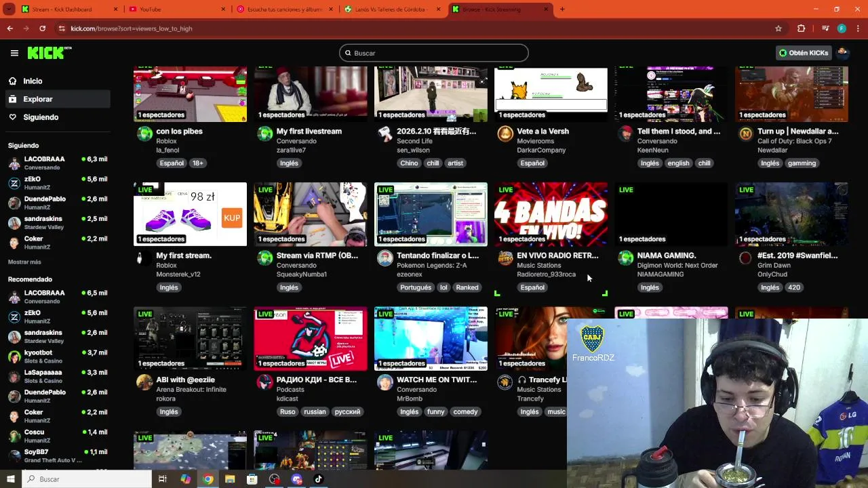The height and width of the screenshot is (488, 868).
Task: Select the Português tag
Action: point(416,287)
